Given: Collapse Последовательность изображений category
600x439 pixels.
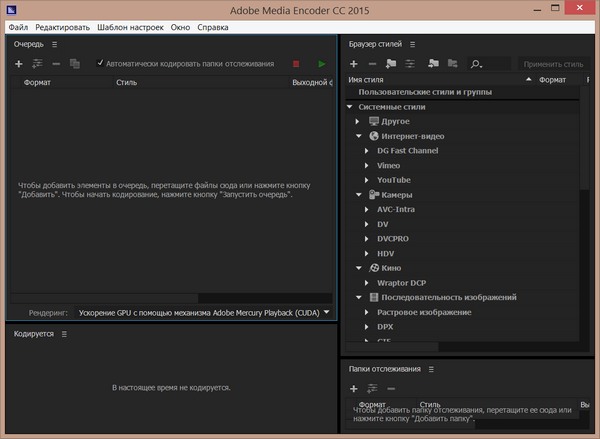Looking at the screenshot, I should 359,297.
